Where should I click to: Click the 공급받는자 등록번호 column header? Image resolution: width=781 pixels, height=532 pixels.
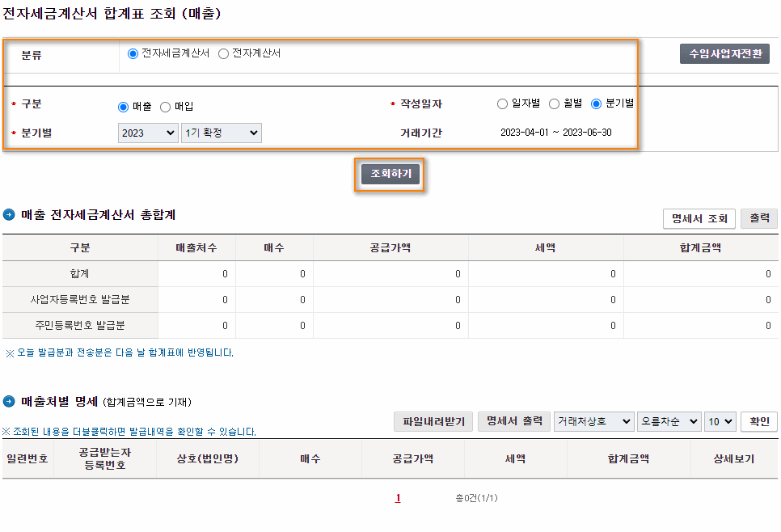[105, 458]
